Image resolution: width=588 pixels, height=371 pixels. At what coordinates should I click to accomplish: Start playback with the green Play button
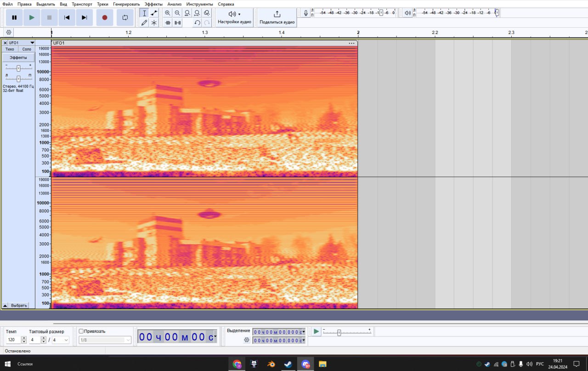tap(32, 17)
